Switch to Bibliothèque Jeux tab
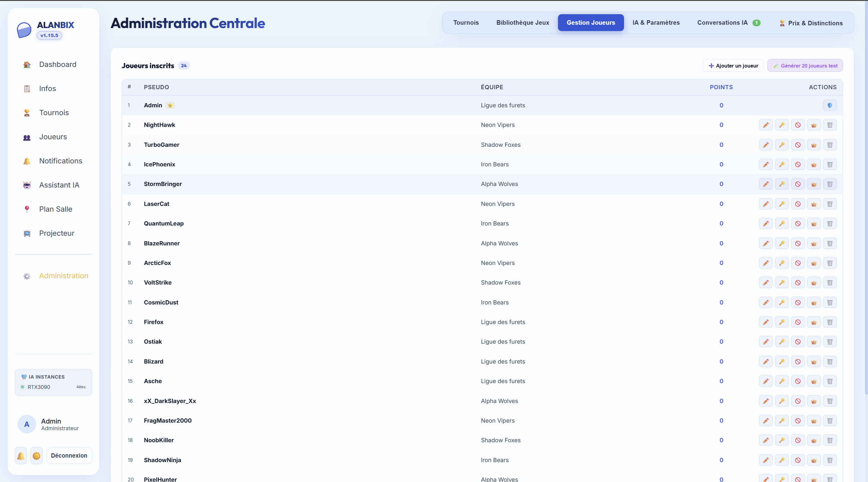 tap(522, 23)
